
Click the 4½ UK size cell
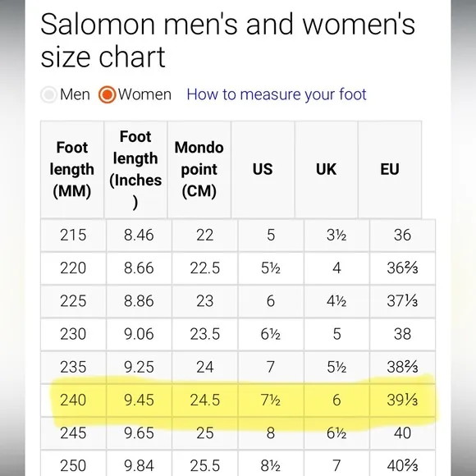336,301
